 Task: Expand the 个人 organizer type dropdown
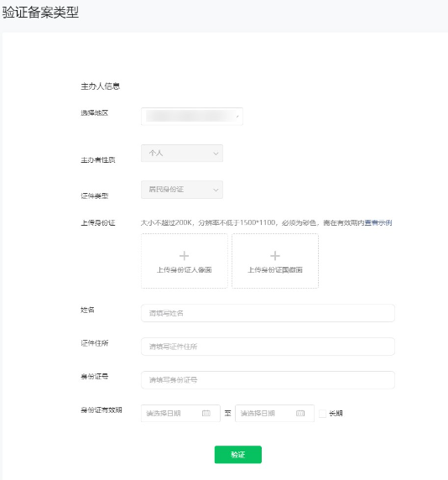click(182, 153)
